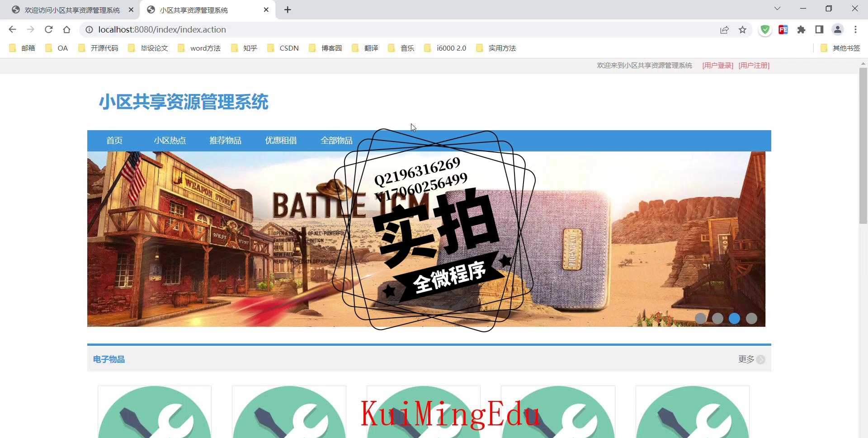Screen dimensions: 868x438
Task: Open the browser home page
Action: pyautogui.click(x=66, y=29)
